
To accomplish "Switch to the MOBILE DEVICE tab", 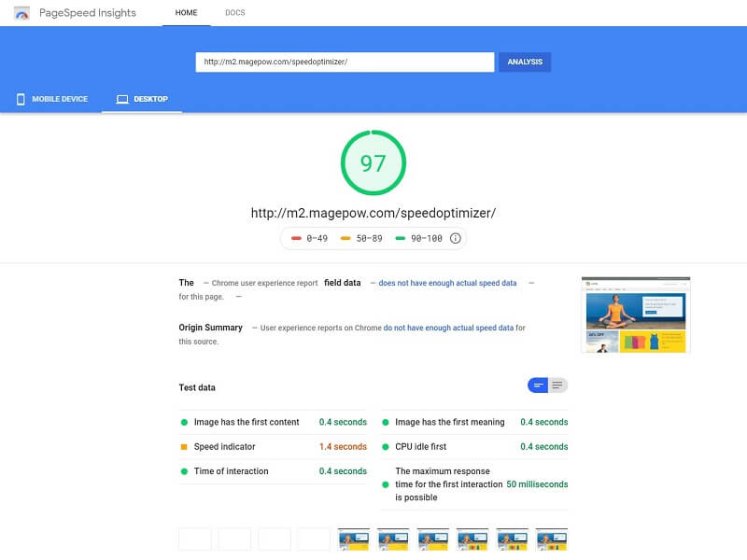I will pos(51,99).
